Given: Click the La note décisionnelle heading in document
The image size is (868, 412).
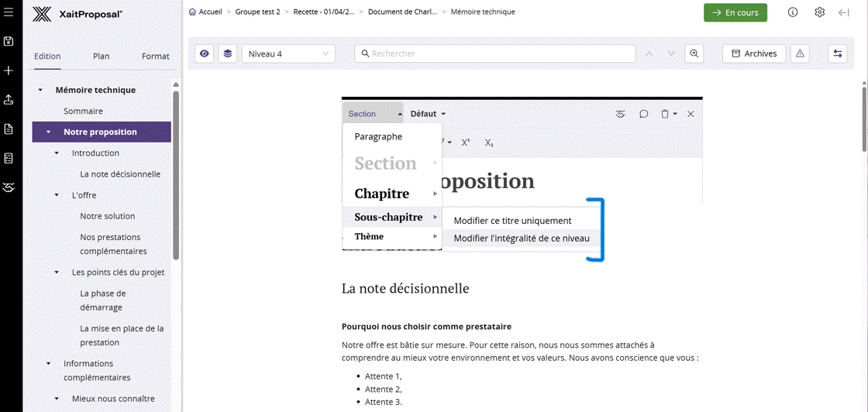Looking at the screenshot, I should 405,288.
